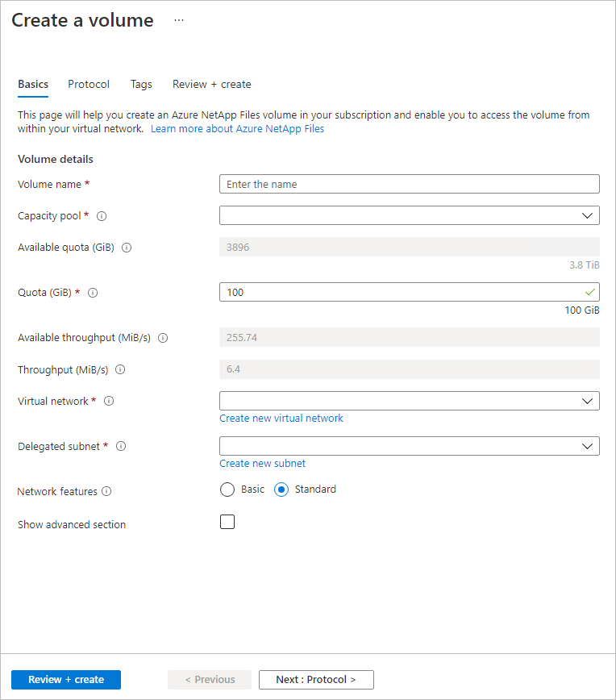The width and height of the screenshot is (616, 700).
Task: Switch to the Protocol tab
Action: pos(89,84)
